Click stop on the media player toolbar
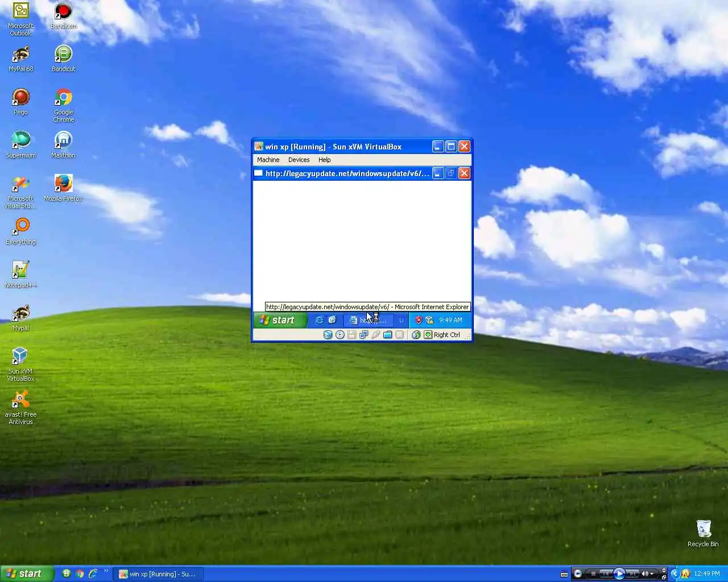 pos(593,574)
